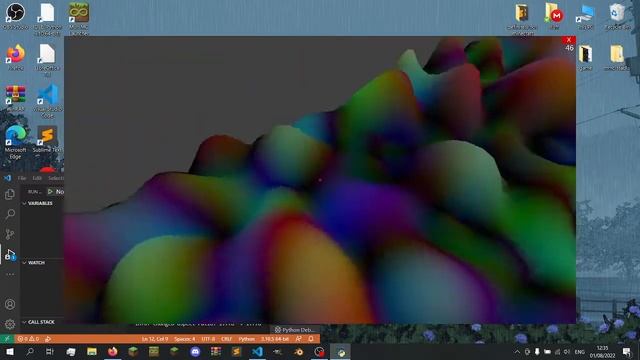Close the terrain render window

(x=569, y=40)
